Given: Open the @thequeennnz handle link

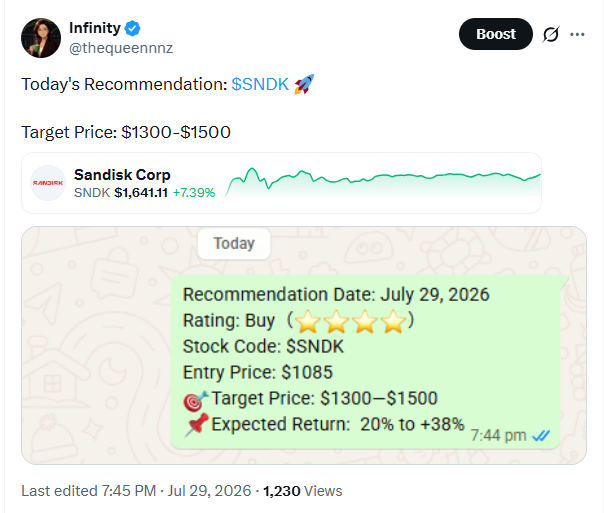Looking at the screenshot, I should [x=121, y=48].
